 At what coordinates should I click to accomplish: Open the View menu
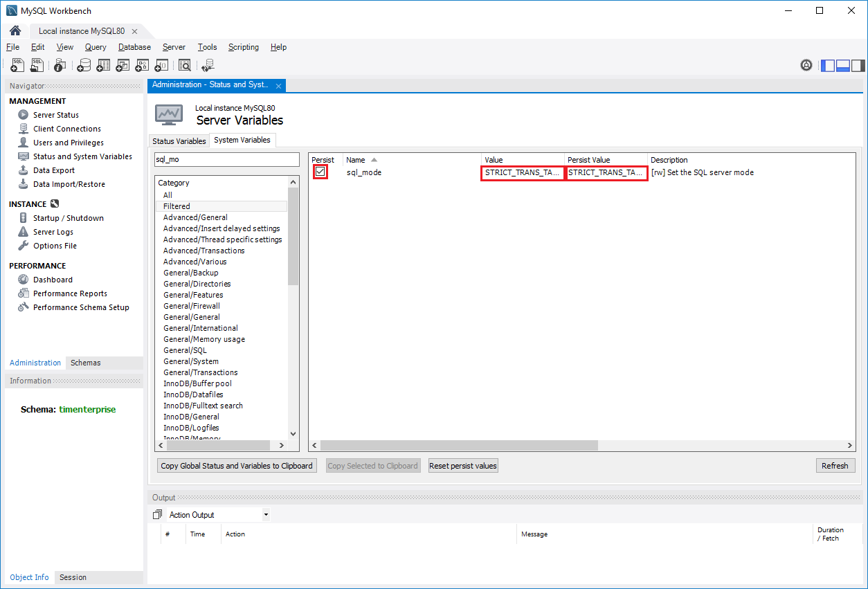coord(65,47)
